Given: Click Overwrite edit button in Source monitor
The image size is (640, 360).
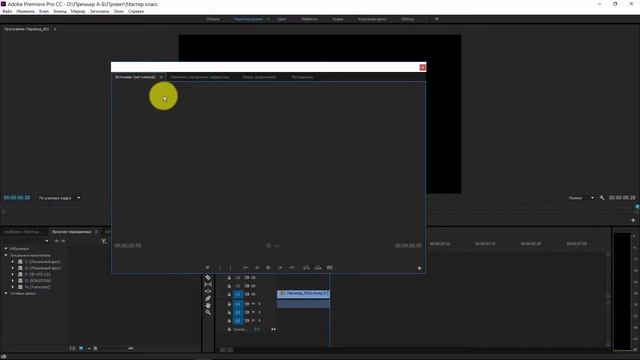Looking at the screenshot, I should [318, 268].
